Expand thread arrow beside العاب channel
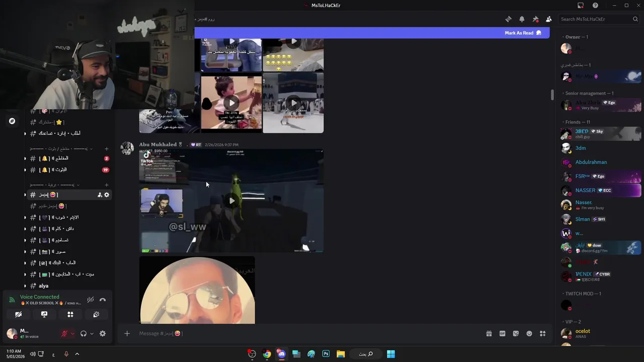The height and width of the screenshot is (362, 644). tap(25, 263)
